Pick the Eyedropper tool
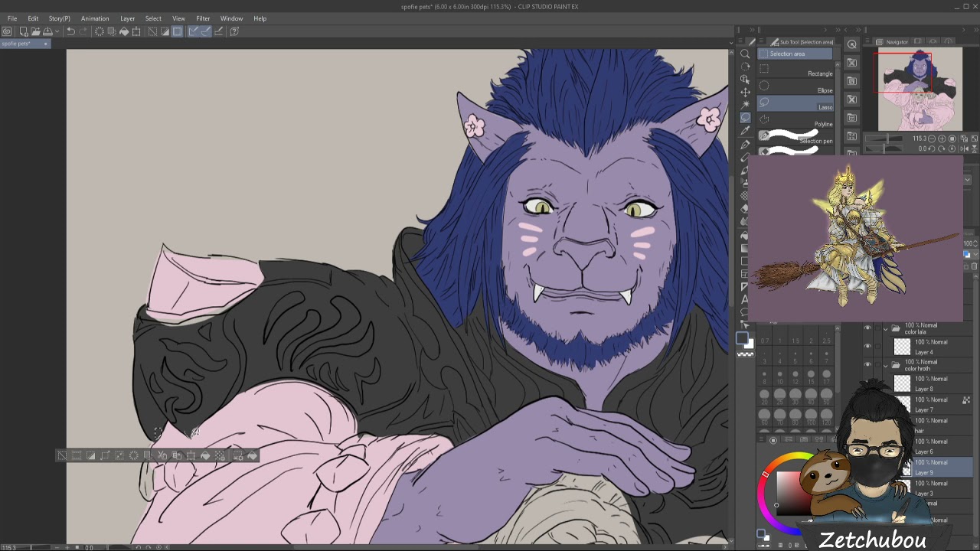The image size is (980, 551). [x=745, y=131]
